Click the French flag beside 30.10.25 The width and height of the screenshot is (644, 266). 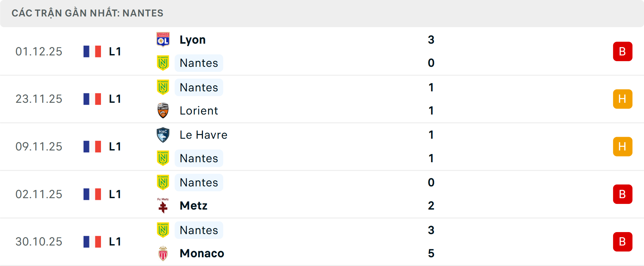pyautogui.click(x=92, y=242)
